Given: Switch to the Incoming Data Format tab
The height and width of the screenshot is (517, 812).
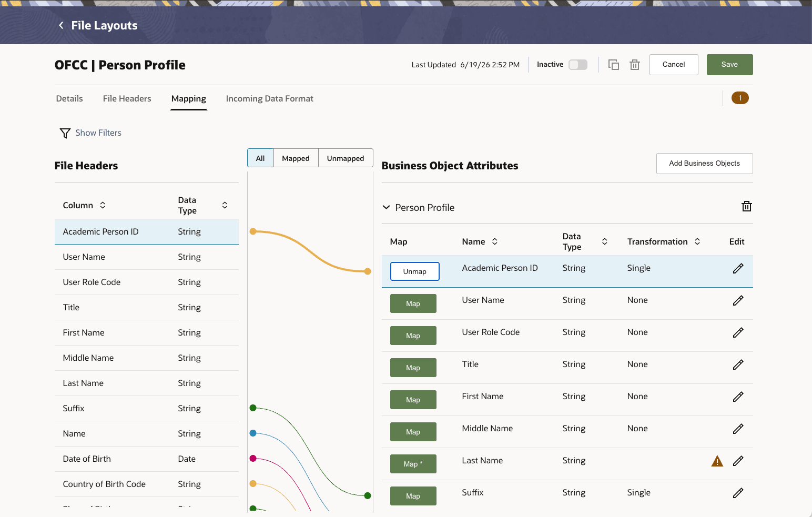Looking at the screenshot, I should 269,98.
